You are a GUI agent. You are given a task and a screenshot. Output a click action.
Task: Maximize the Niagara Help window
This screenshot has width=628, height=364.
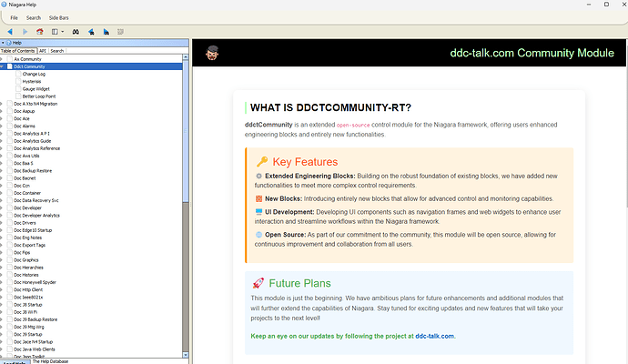(x=606, y=5)
